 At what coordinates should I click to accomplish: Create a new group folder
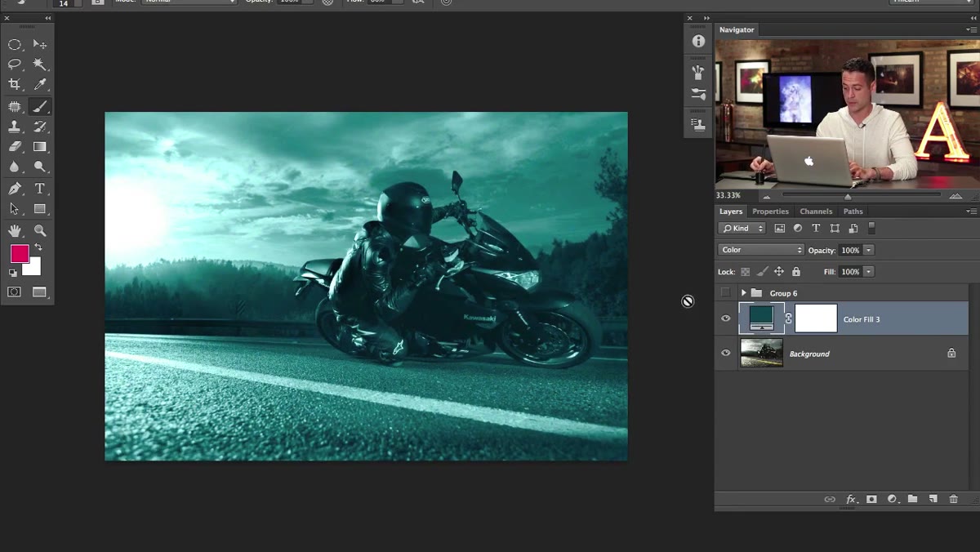click(912, 499)
